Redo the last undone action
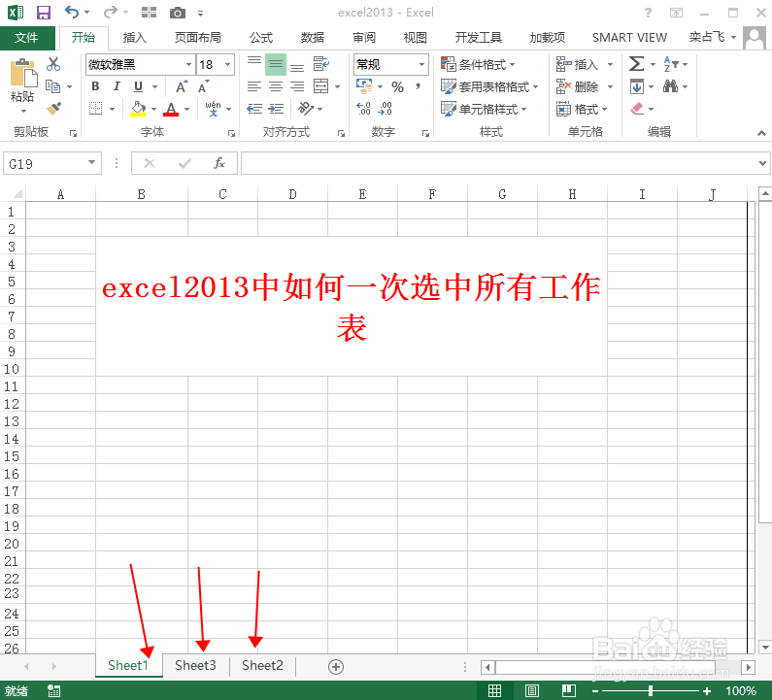 pos(112,12)
